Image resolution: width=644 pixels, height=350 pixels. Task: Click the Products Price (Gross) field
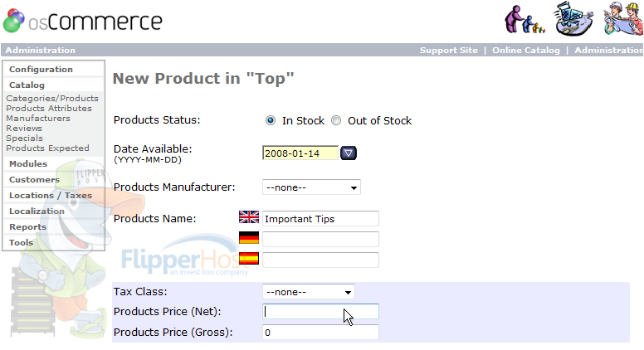[320, 333]
